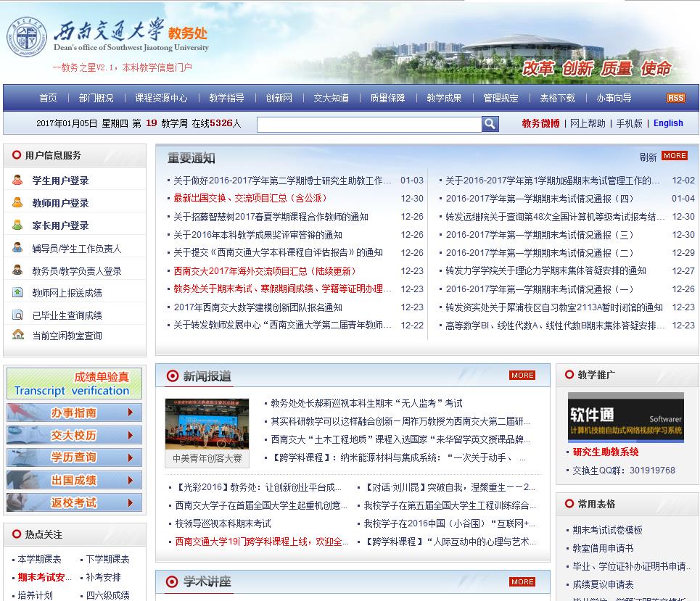Open the 中美青年创客大赛 news photo
This screenshot has width=700, height=601.
click(x=207, y=424)
